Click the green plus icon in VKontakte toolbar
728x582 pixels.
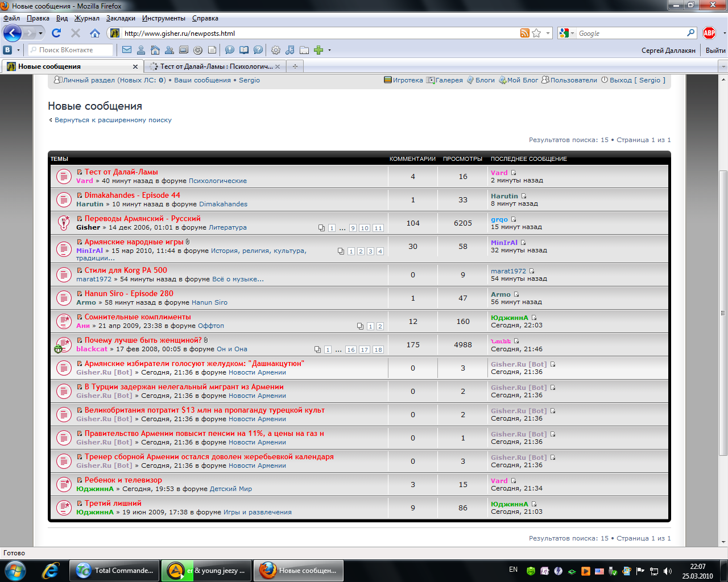(x=318, y=50)
